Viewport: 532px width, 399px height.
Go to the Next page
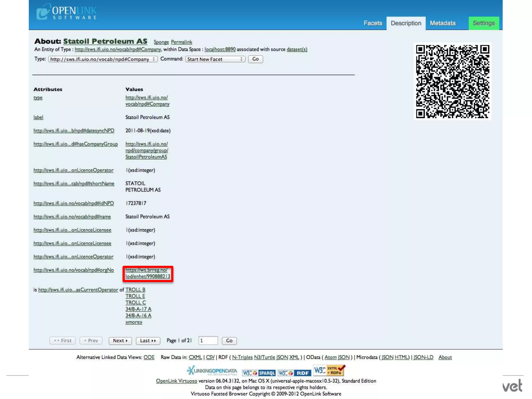pyautogui.click(x=120, y=341)
